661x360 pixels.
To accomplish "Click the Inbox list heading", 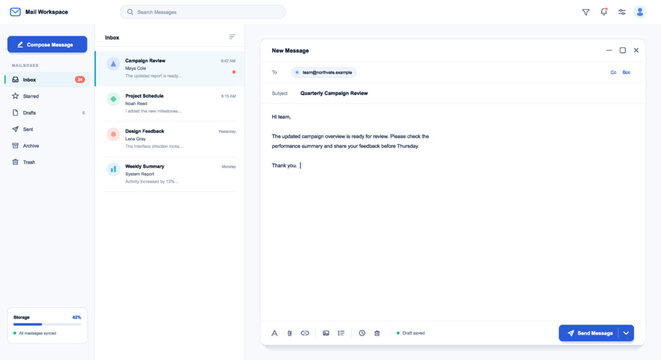I will 112,38.
